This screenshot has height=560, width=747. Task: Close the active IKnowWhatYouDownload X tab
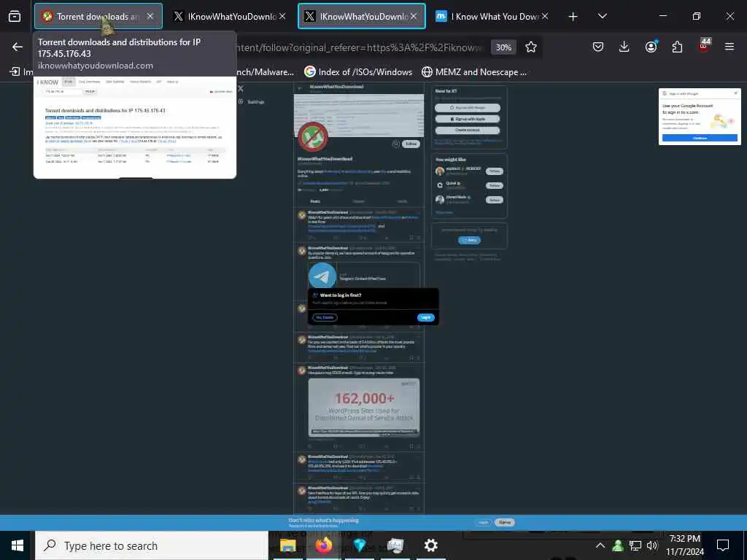pos(414,16)
